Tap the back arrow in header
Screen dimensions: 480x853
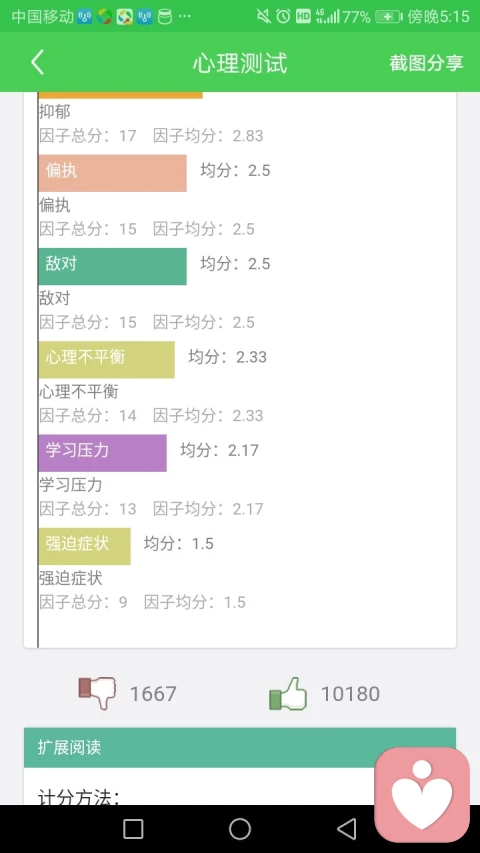[x=37, y=62]
